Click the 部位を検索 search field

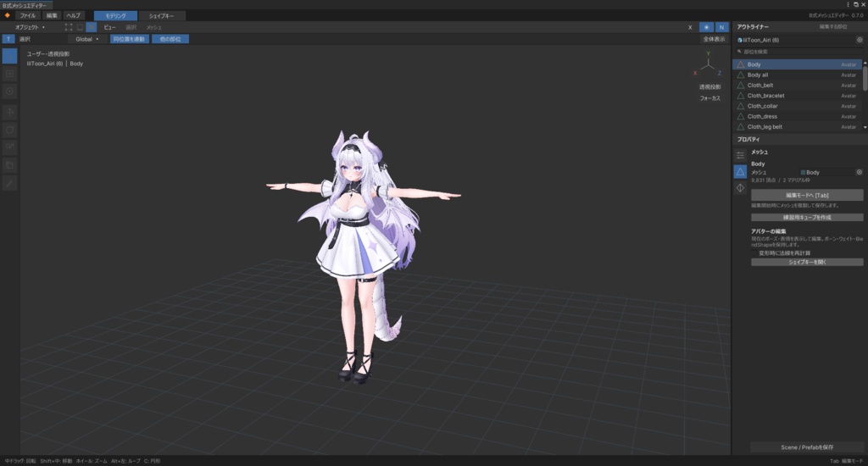click(x=798, y=52)
